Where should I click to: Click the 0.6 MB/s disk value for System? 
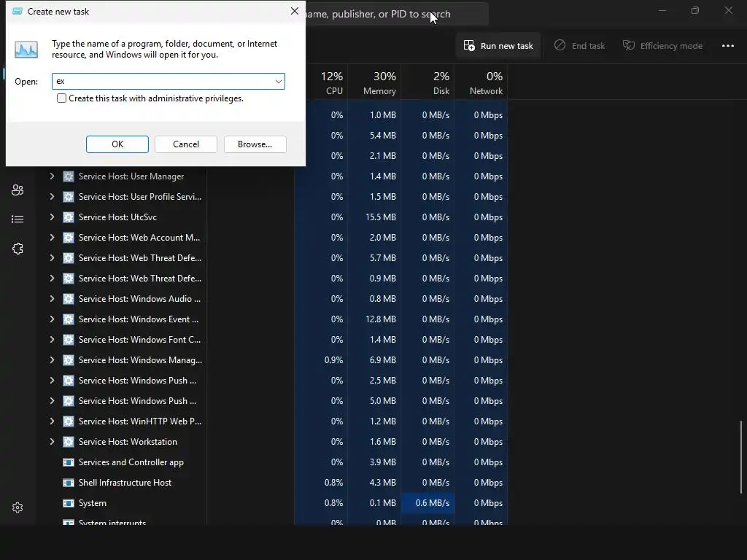(x=432, y=503)
